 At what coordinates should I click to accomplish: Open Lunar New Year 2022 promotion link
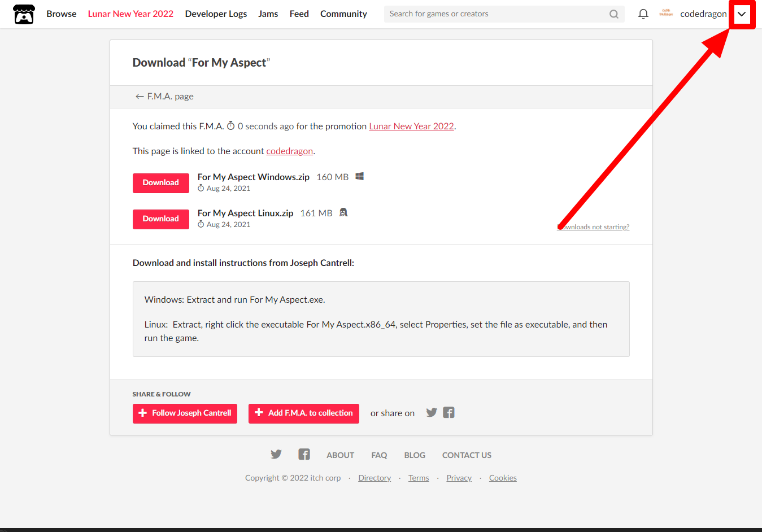coord(411,127)
